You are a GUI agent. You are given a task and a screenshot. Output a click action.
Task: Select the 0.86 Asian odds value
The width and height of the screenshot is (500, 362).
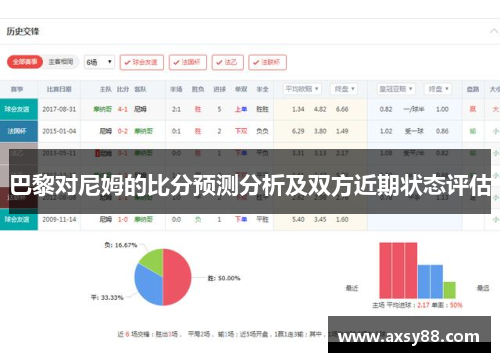click(x=442, y=131)
